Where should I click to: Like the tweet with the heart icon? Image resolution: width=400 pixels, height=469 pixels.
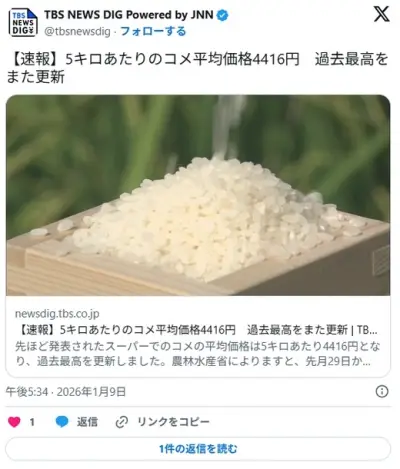coord(14,422)
